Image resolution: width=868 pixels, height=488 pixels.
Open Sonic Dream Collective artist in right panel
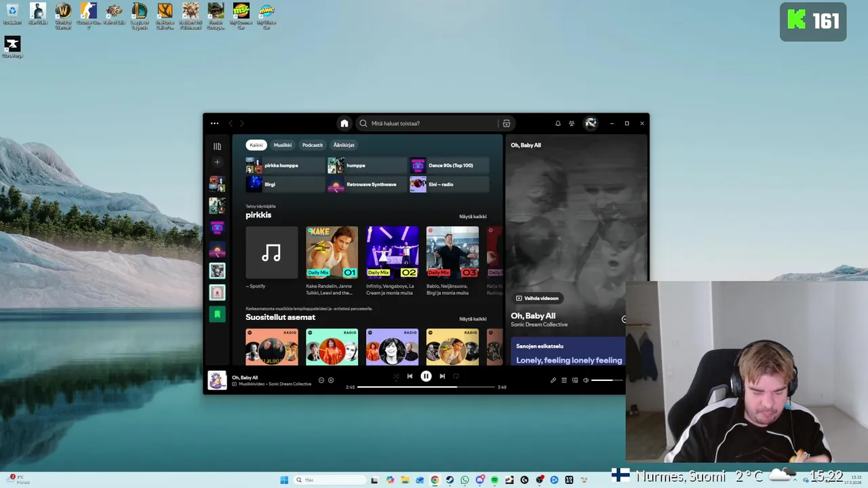tap(539, 325)
